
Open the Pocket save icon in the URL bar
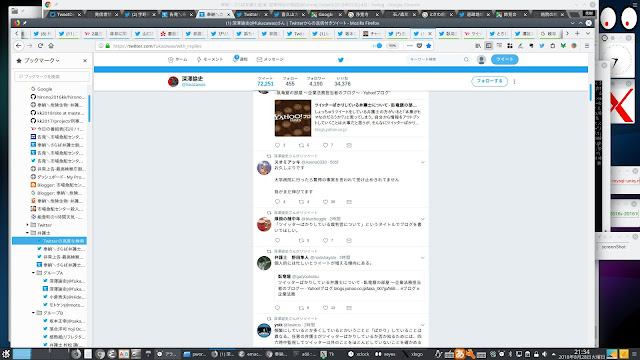click(419, 46)
